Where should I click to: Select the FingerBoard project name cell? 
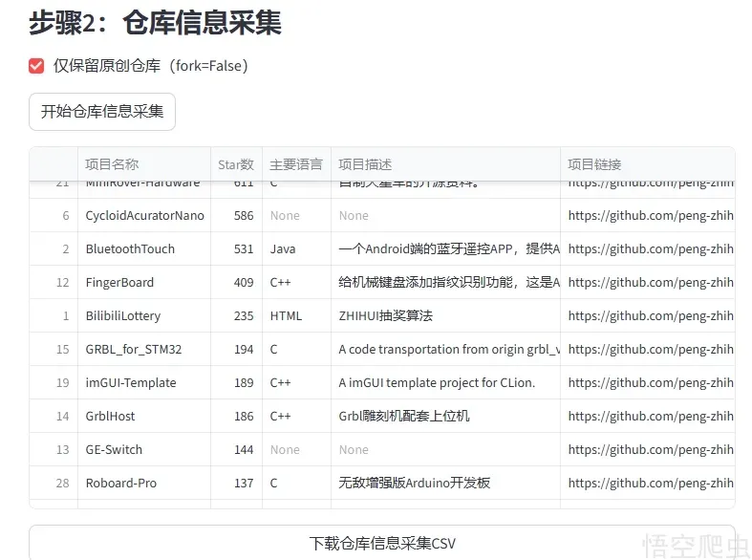click(x=144, y=283)
